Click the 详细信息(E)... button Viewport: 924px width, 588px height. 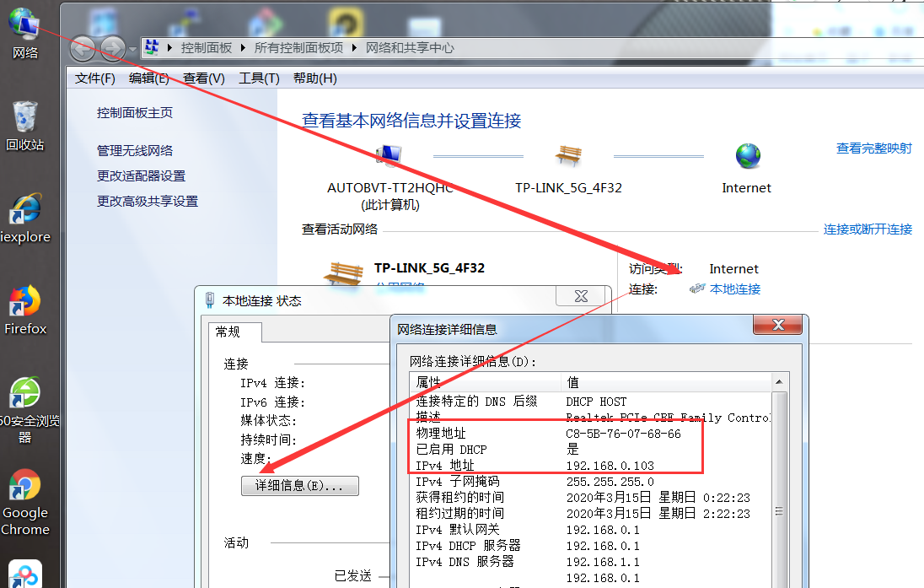pos(299,485)
